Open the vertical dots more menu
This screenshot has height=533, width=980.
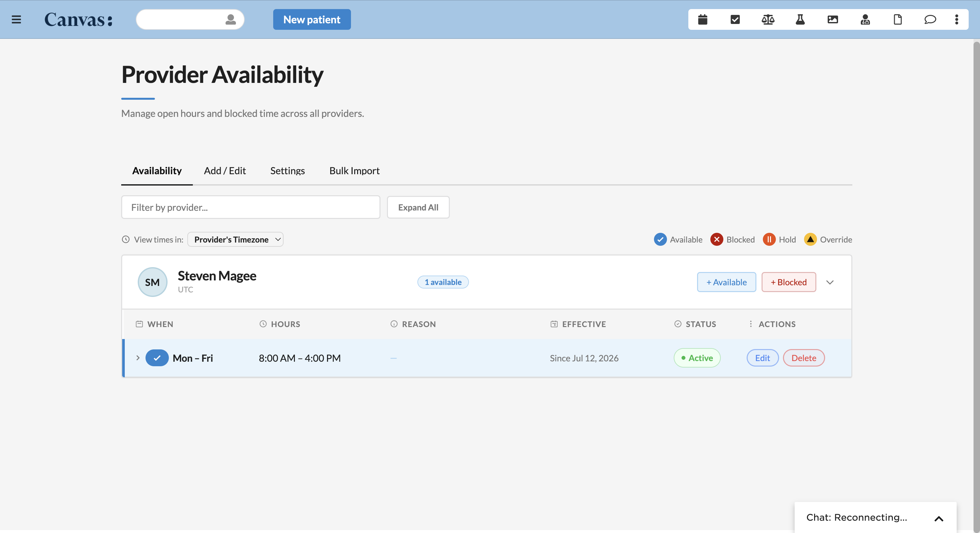click(956, 19)
